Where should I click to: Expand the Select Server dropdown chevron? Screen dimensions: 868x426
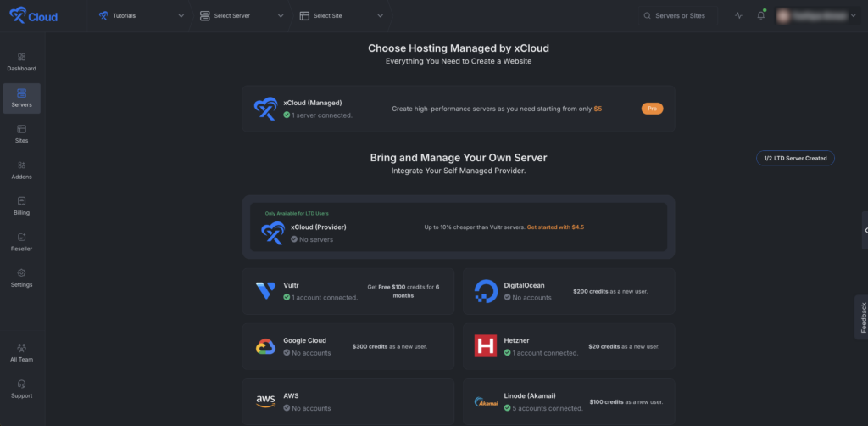pos(281,16)
